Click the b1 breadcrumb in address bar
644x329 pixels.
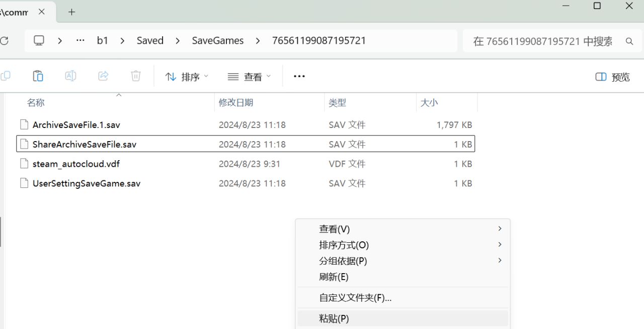[103, 41]
